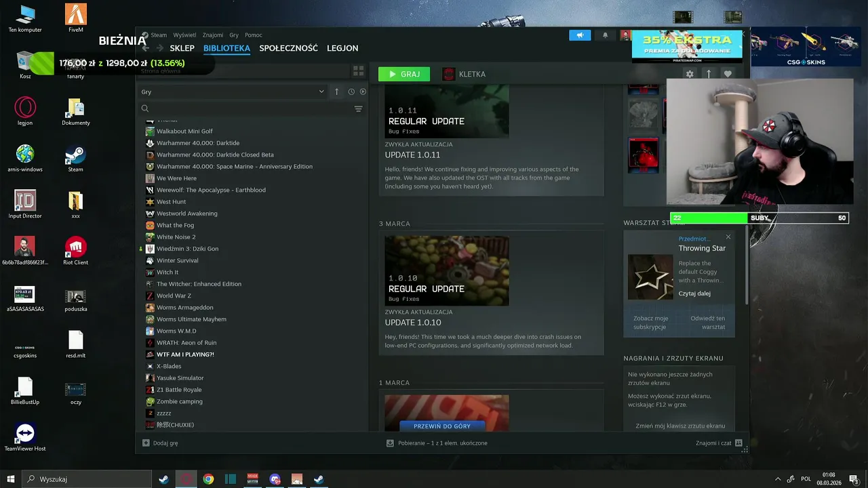
Task: Open the Throwing Star workshop thumbnail
Action: pos(650,277)
